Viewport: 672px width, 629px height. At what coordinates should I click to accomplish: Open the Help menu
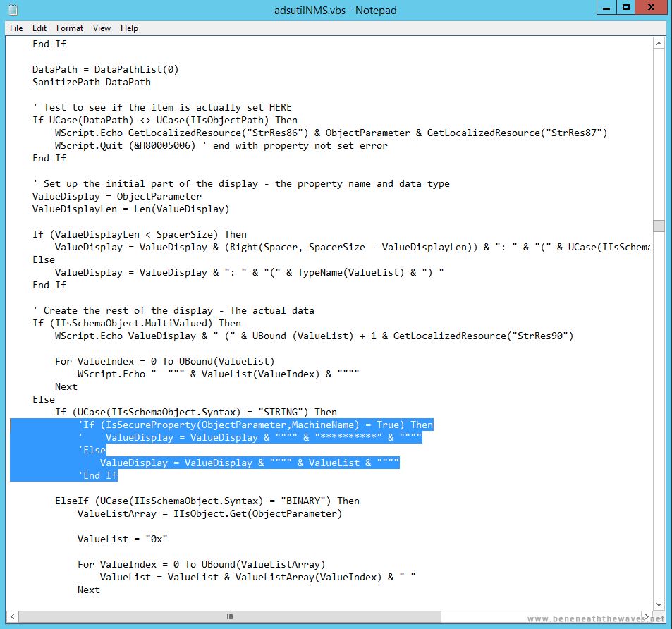tap(129, 28)
